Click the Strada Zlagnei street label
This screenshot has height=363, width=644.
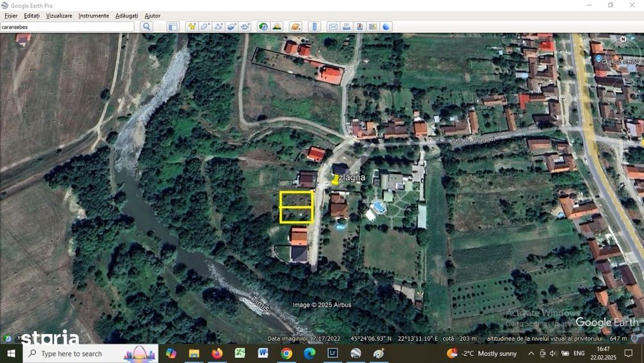[473, 140]
